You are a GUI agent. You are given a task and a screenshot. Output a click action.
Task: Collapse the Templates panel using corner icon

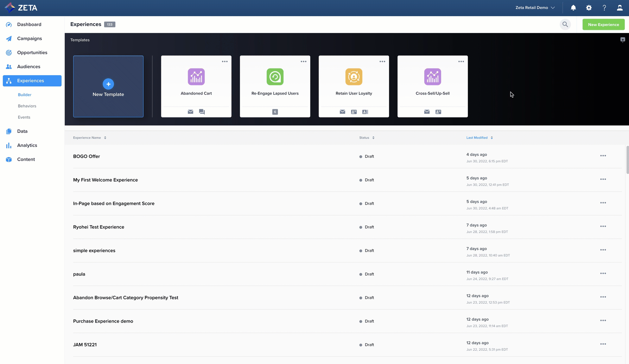tap(622, 40)
